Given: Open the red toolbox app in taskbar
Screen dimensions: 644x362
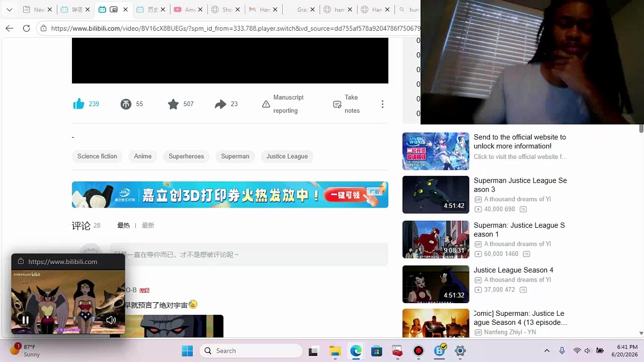Looking at the screenshot, I should pyautogui.click(x=397, y=351).
